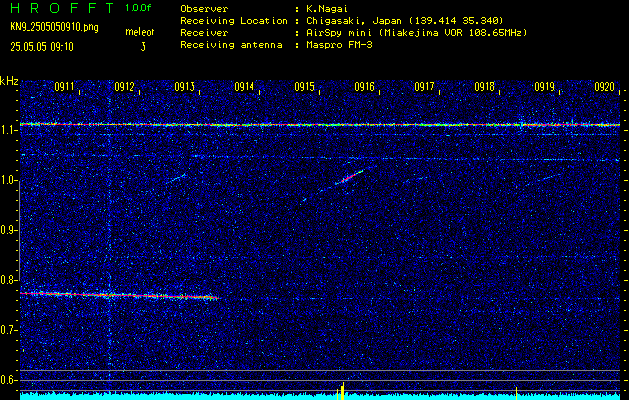The image size is (629, 400).
Task: Click the yellow meteor detection bar below 0916
Action: pyautogui.click(x=341, y=391)
